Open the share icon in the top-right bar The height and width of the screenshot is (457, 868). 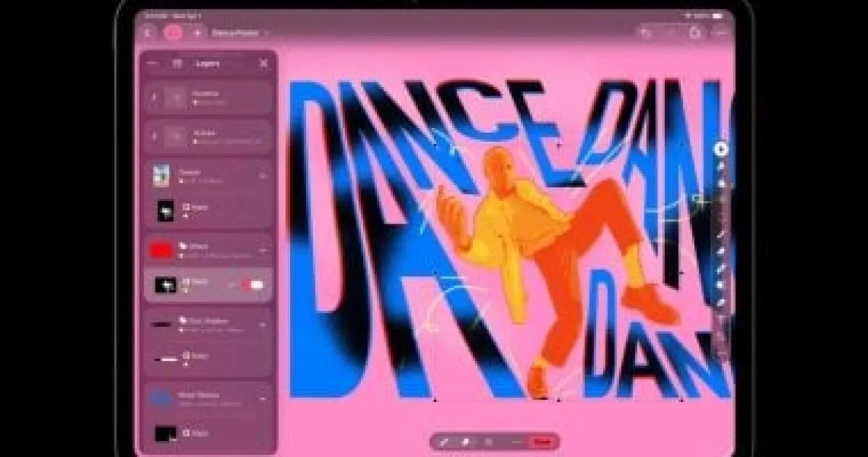coord(695,33)
